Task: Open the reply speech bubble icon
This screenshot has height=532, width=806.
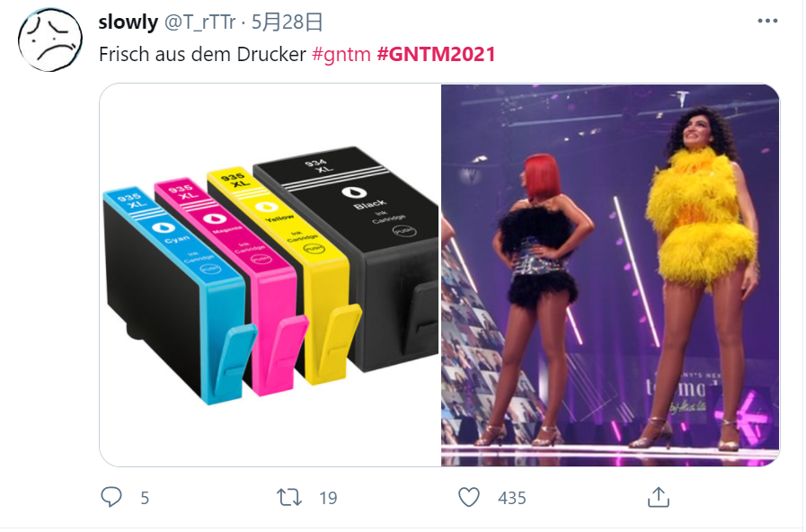Action: coord(111,497)
